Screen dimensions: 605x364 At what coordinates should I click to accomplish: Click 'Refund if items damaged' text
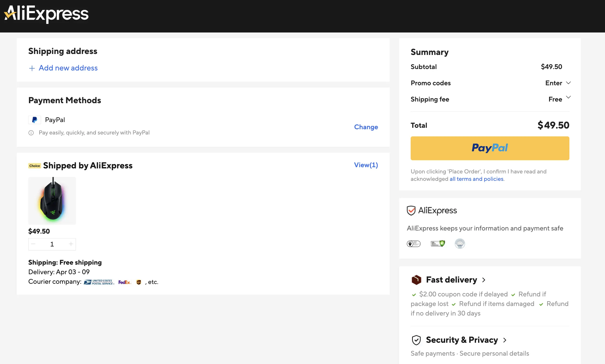(496, 304)
